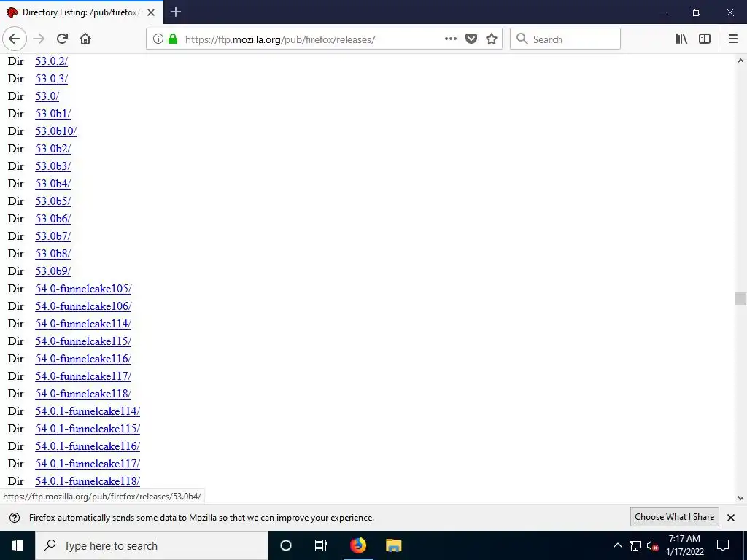747x560 pixels.
Task: Open 54.0.1-funnelcake114/ link
Action: (88, 411)
